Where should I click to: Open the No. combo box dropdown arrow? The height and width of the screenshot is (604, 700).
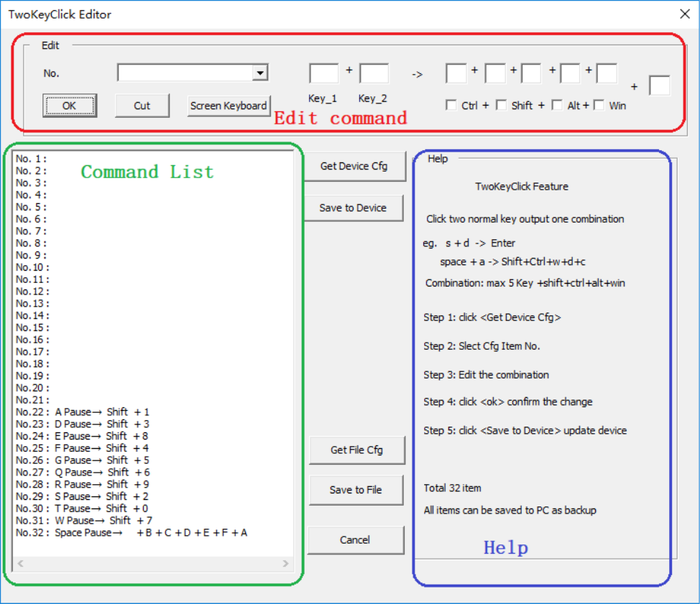coord(260,73)
